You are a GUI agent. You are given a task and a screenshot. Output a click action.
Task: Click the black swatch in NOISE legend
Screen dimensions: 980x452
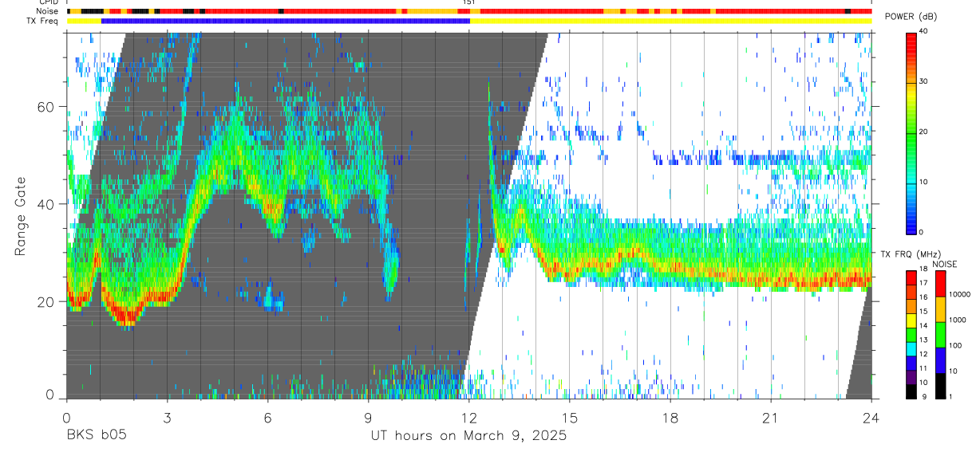pos(940,386)
